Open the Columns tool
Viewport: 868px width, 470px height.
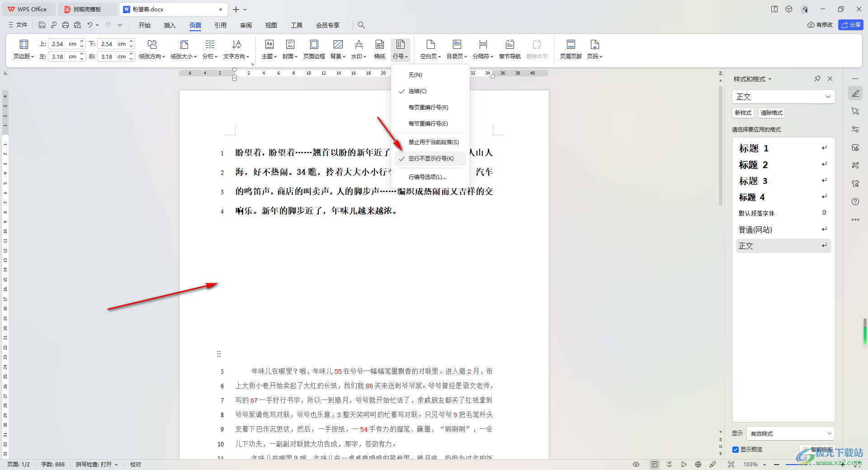tap(210, 49)
